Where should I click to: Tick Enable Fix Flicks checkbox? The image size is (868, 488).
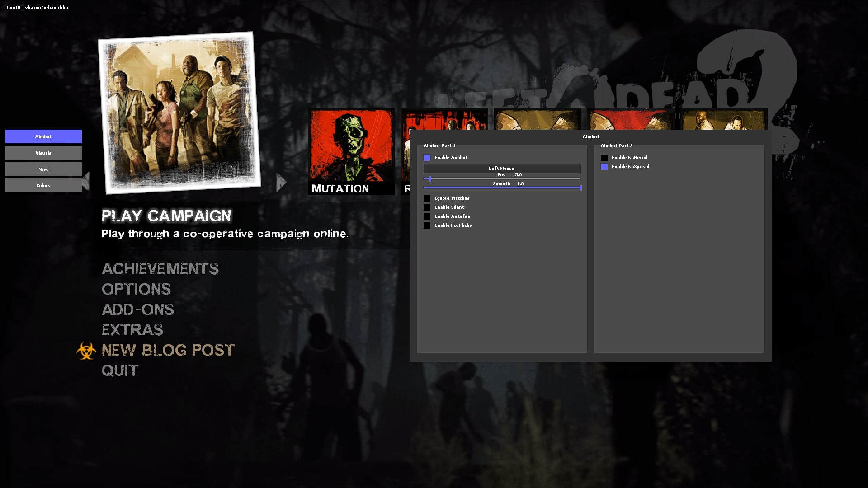(427, 225)
